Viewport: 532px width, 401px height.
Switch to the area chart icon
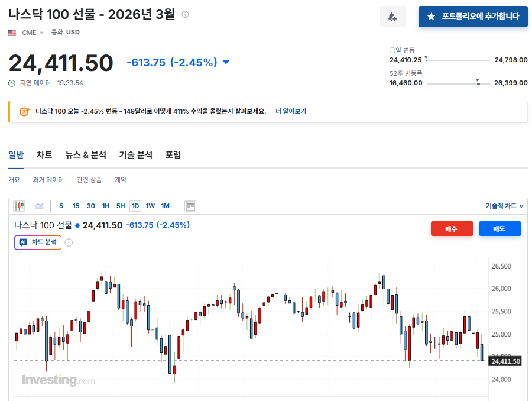(x=39, y=206)
